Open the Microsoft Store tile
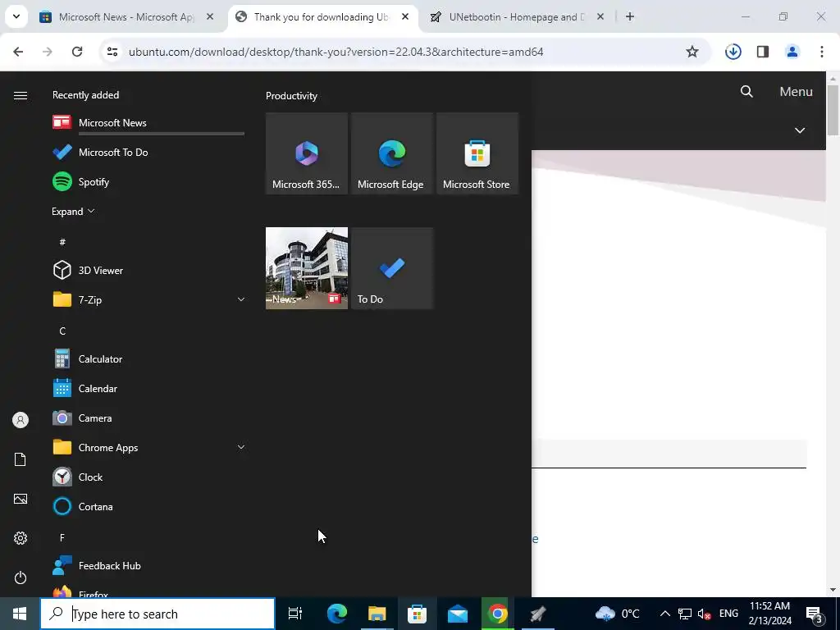 [x=477, y=153]
